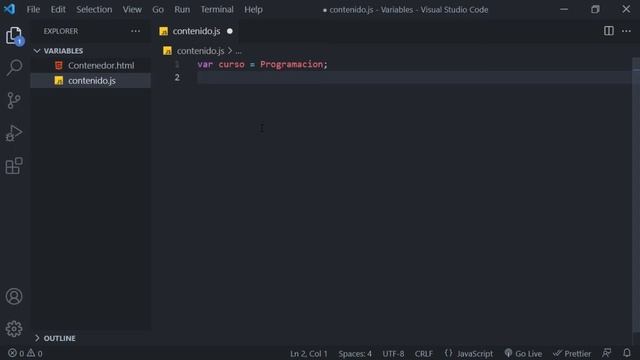Open the Run menu

click(182, 9)
